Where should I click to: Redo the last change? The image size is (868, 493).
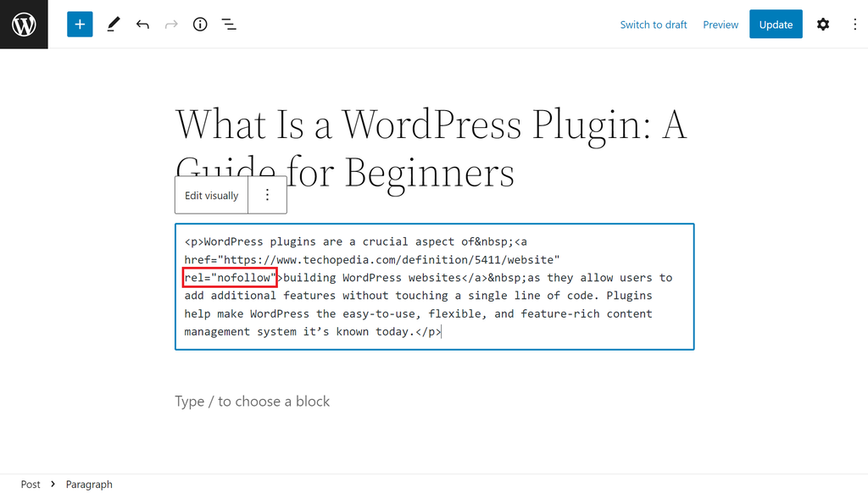(x=170, y=24)
